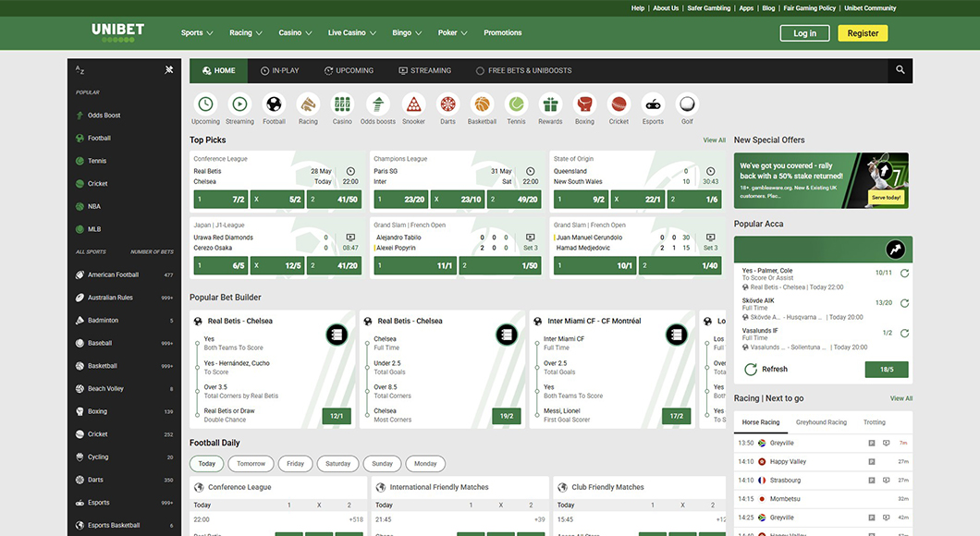980x536 pixels.
Task: Select the Darts board icon
Action: click(447, 104)
